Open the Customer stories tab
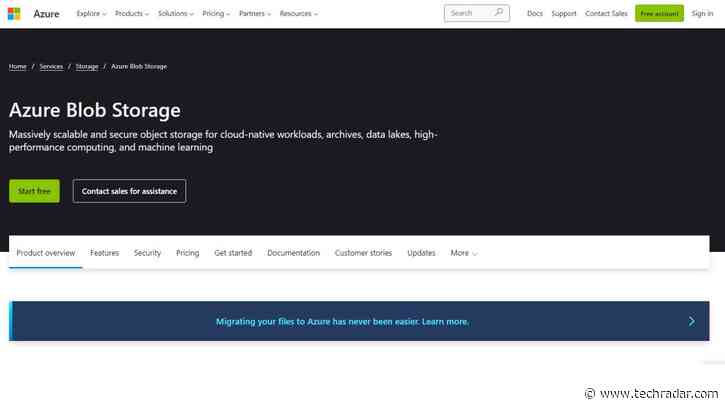This screenshot has width=725, height=408. point(363,253)
